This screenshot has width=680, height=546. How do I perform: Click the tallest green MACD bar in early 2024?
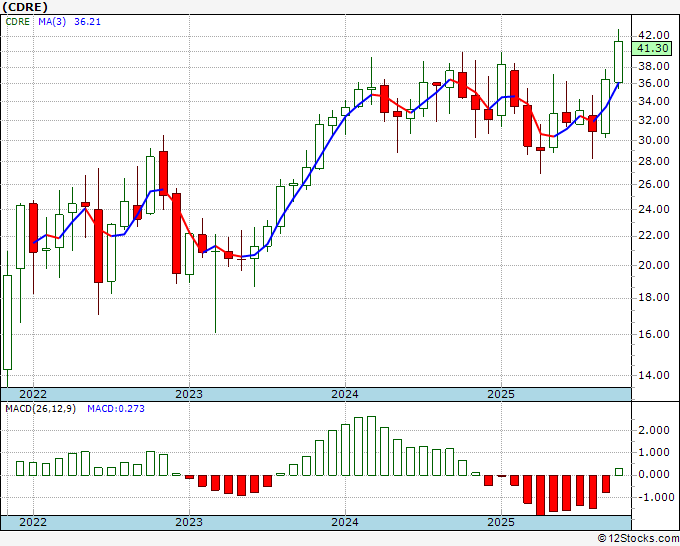pyautogui.click(x=371, y=446)
